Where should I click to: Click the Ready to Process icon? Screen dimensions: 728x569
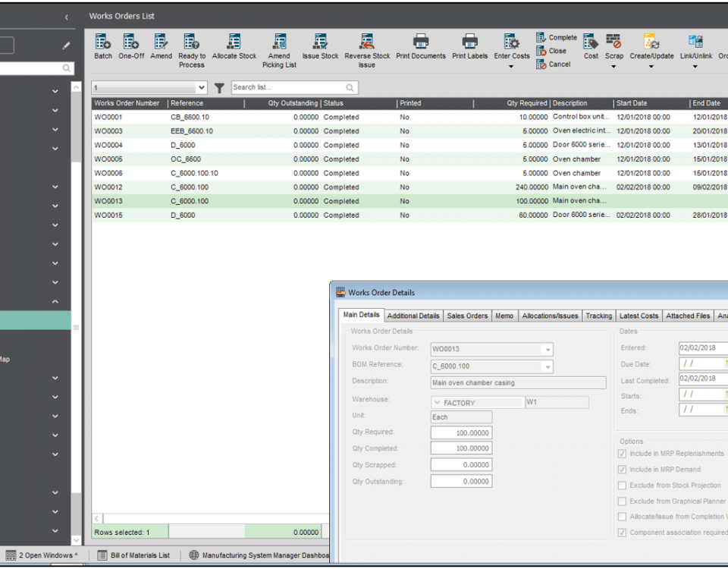click(x=191, y=42)
